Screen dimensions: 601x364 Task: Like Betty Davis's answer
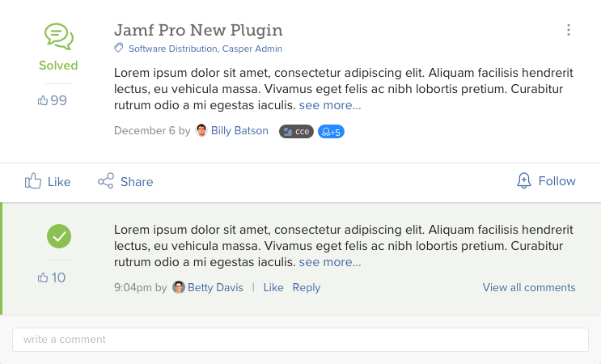click(273, 287)
